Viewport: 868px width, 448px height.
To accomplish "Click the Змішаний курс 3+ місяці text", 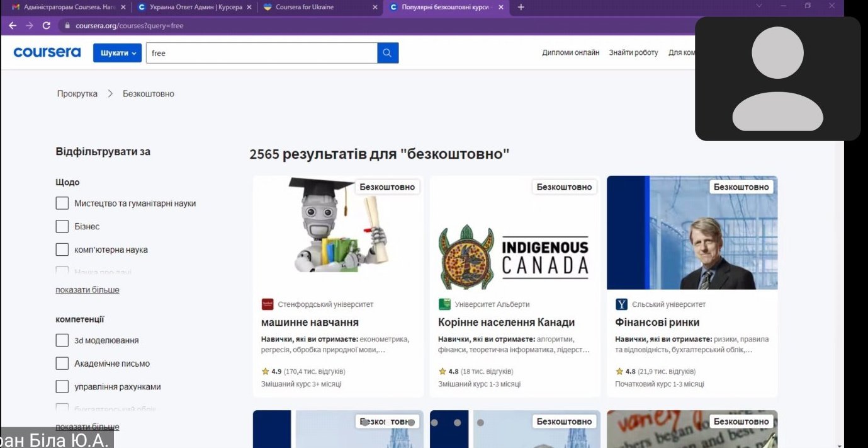I will [302, 384].
